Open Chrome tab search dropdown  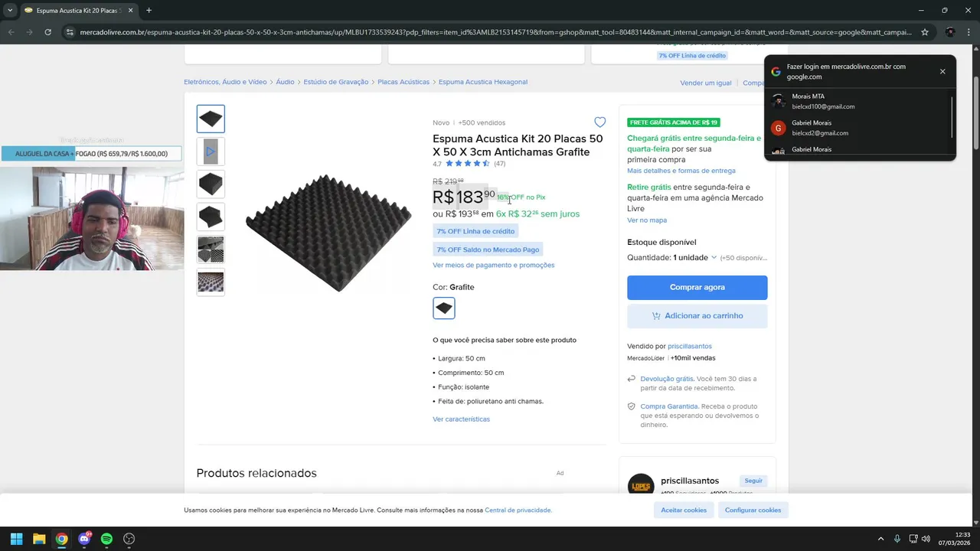(10, 11)
